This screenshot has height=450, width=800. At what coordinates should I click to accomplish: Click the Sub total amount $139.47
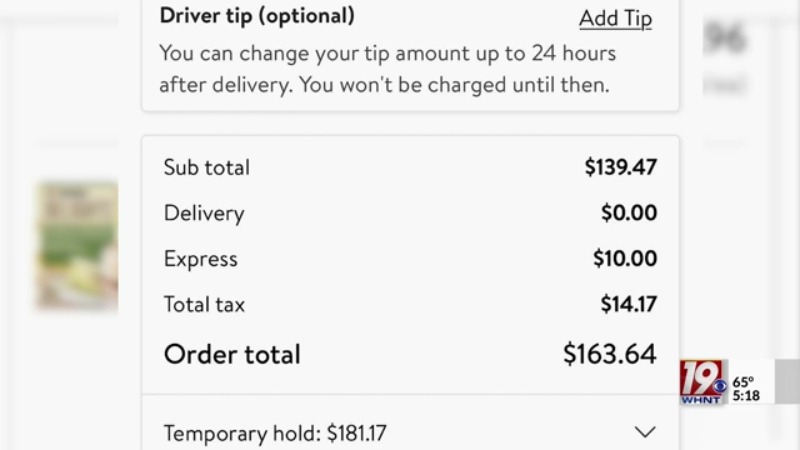pos(621,167)
